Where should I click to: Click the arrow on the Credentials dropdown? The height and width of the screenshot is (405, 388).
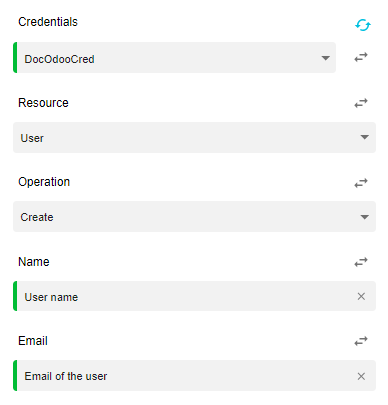[x=325, y=58]
